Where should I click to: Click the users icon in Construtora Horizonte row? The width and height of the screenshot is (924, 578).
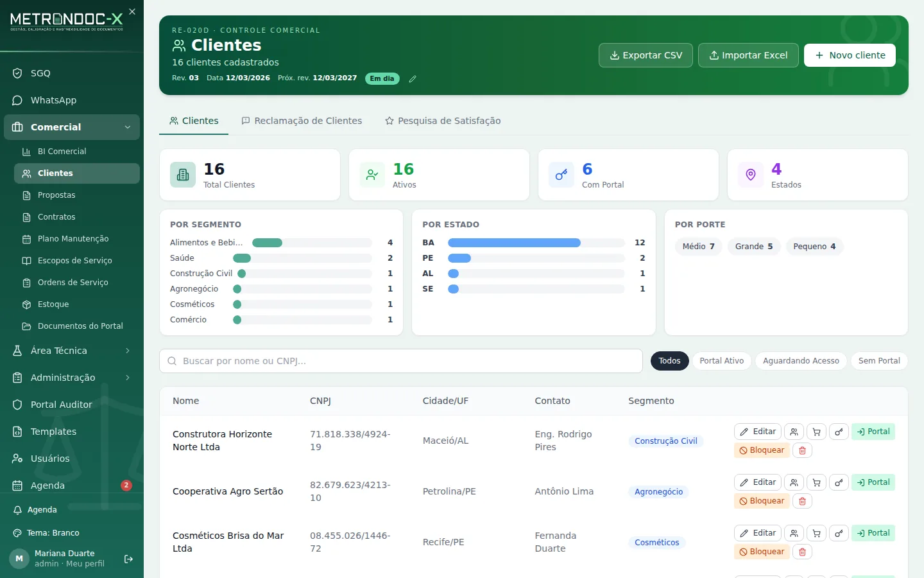point(794,432)
